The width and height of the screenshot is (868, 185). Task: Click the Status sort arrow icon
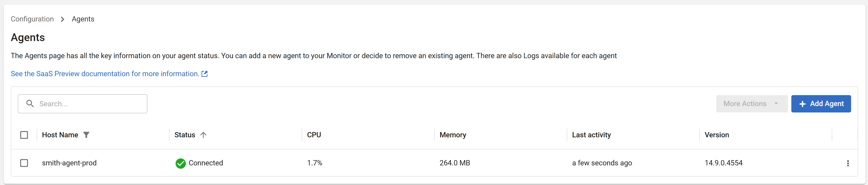click(203, 135)
